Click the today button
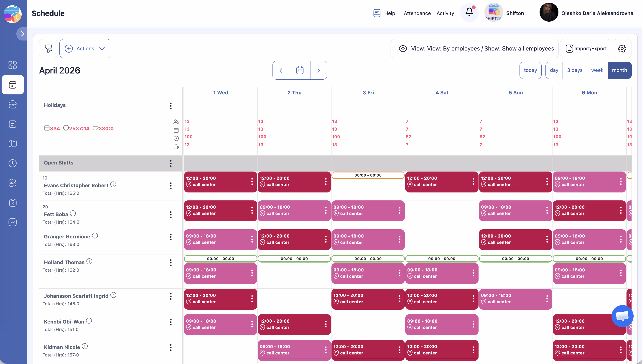The height and width of the screenshot is (364, 642). pyautogui.click(x=530, y=70)
